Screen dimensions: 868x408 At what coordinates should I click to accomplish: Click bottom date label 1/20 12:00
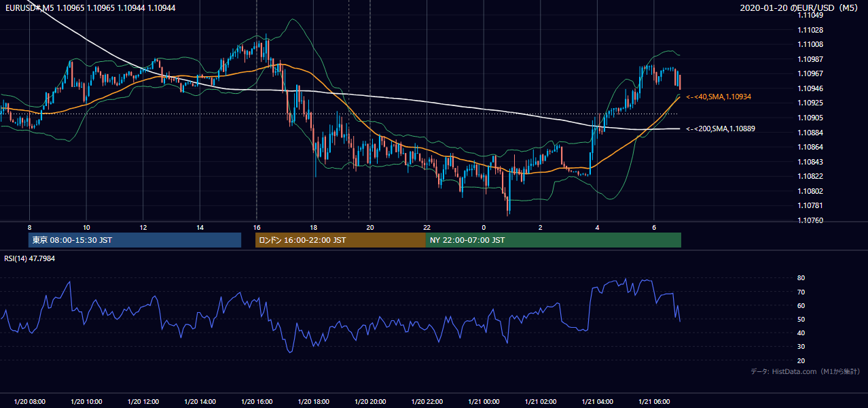pyautogui.click(x=143, y=402)
